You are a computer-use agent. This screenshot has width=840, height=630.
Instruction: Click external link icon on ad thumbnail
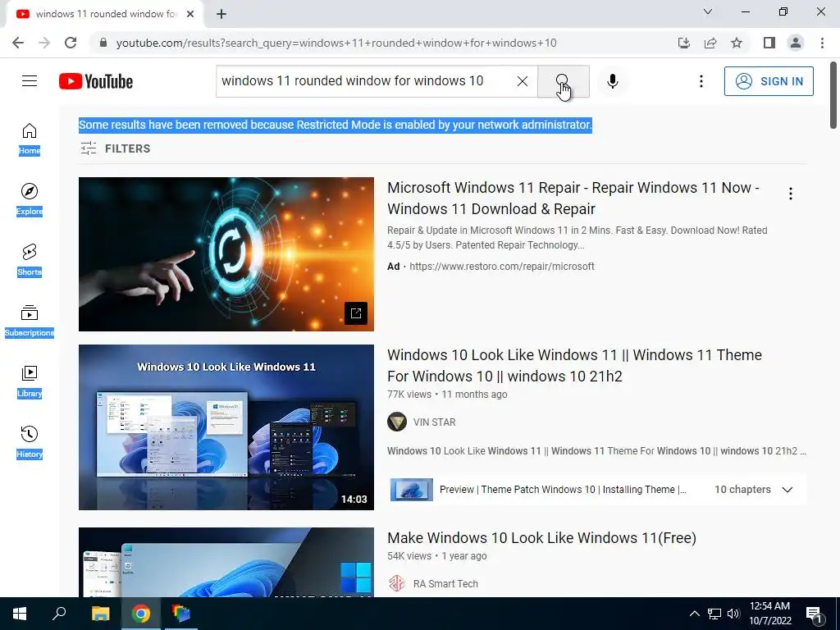tap(356, 313)
